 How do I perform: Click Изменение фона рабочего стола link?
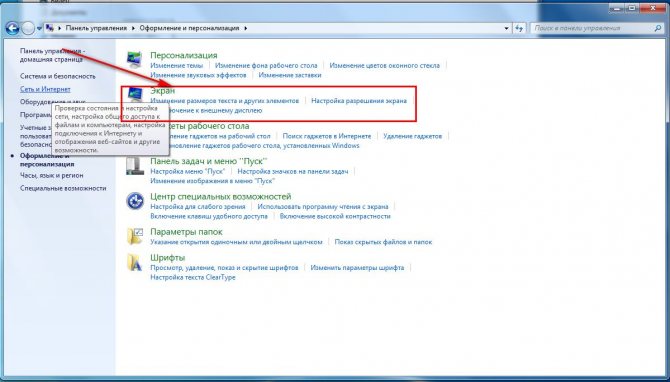[x=266, y=65]
